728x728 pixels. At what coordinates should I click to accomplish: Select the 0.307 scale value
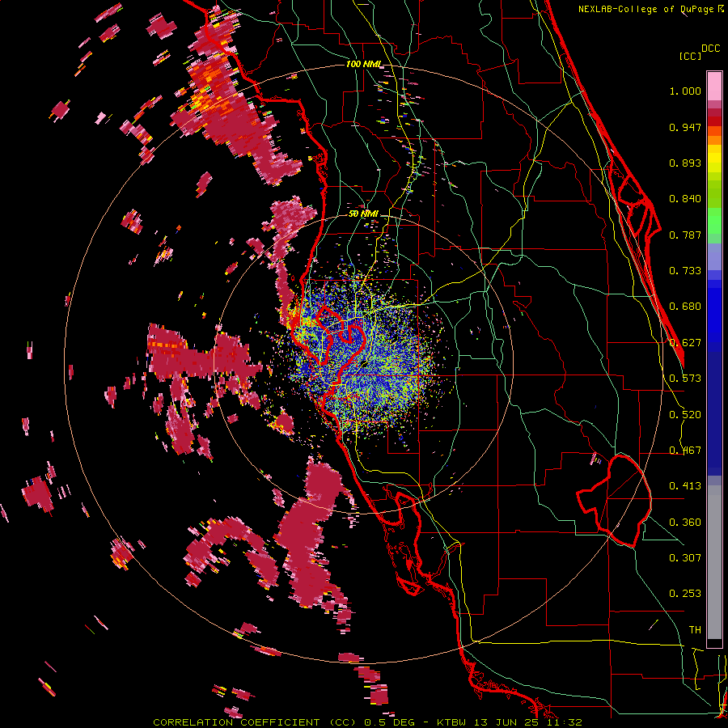[685, 558]
